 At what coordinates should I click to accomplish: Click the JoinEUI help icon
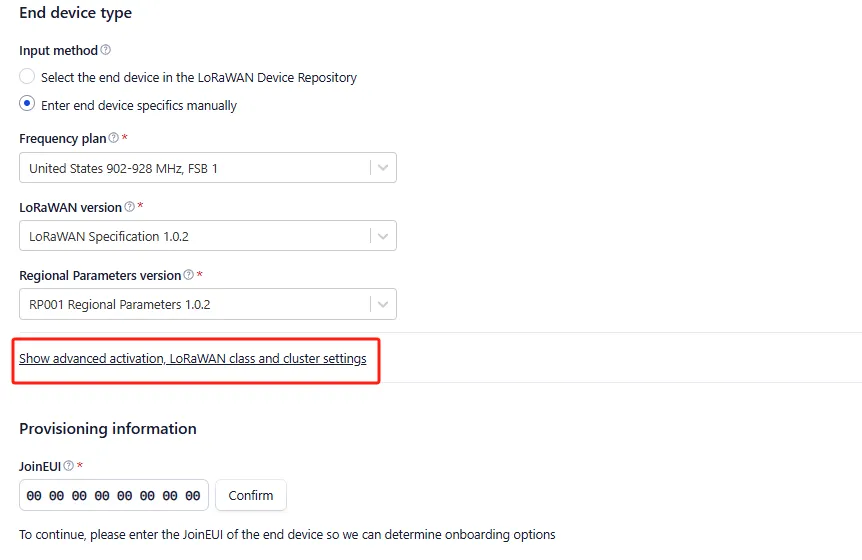tap(69, 466)
